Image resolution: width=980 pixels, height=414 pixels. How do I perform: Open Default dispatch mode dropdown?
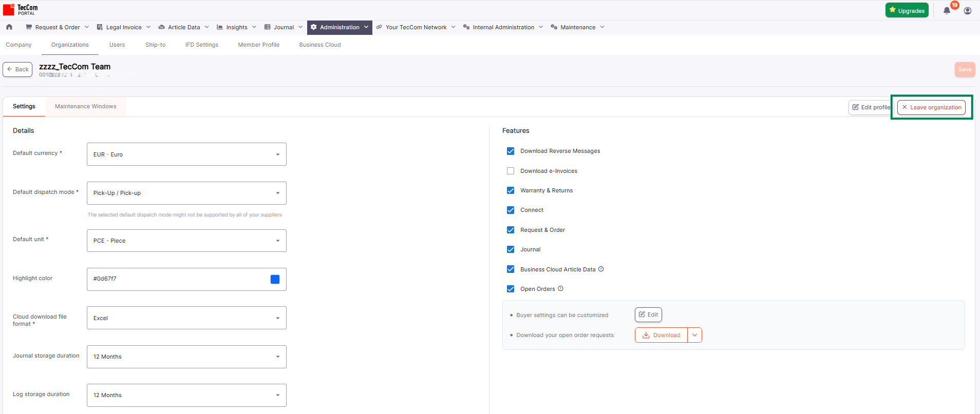pyautogui.click(x=186, y=193)
